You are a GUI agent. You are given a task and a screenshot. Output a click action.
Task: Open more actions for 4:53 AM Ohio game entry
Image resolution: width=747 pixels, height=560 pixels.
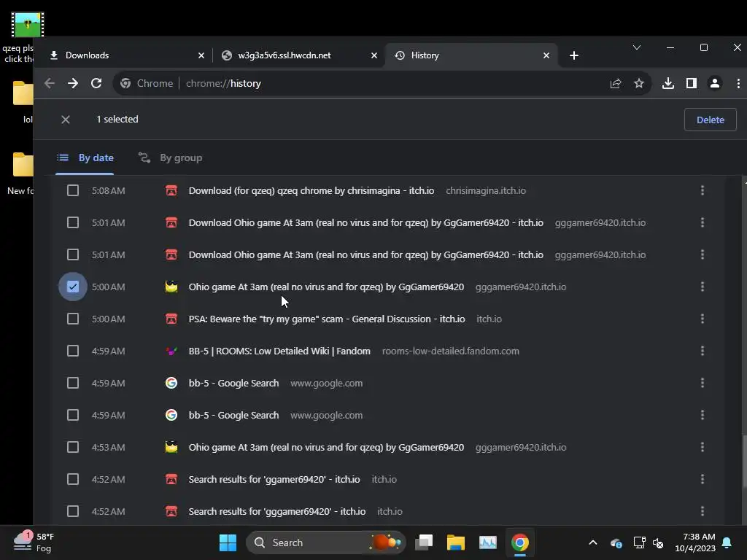703,447
